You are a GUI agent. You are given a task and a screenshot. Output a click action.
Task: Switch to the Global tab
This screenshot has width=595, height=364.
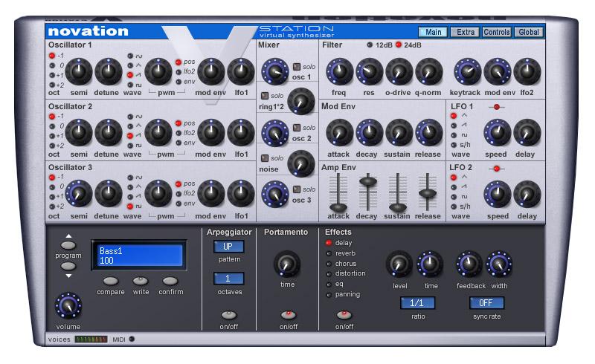(x=528, y=32)
